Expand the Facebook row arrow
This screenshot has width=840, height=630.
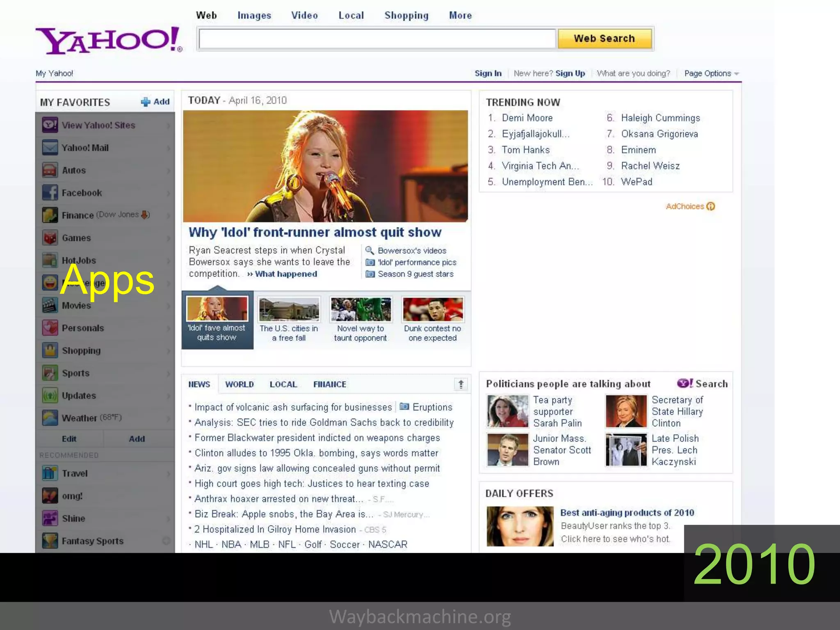169,193
